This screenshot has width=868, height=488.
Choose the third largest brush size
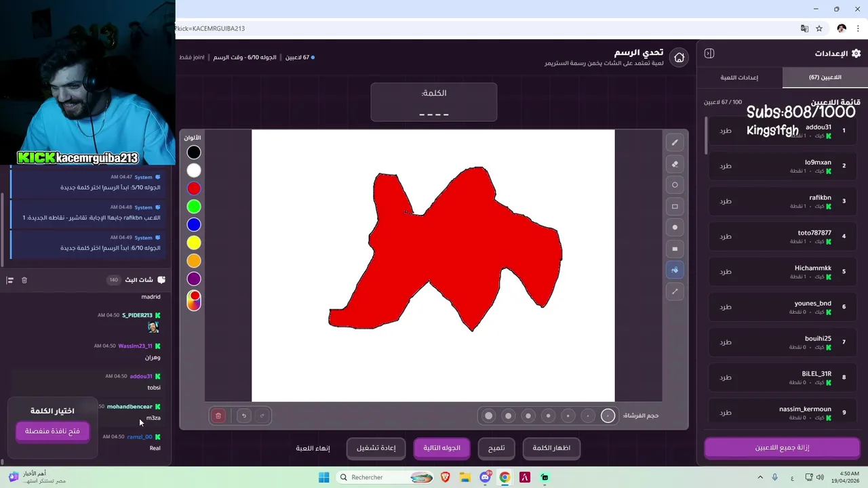click(x=528, y=415)
